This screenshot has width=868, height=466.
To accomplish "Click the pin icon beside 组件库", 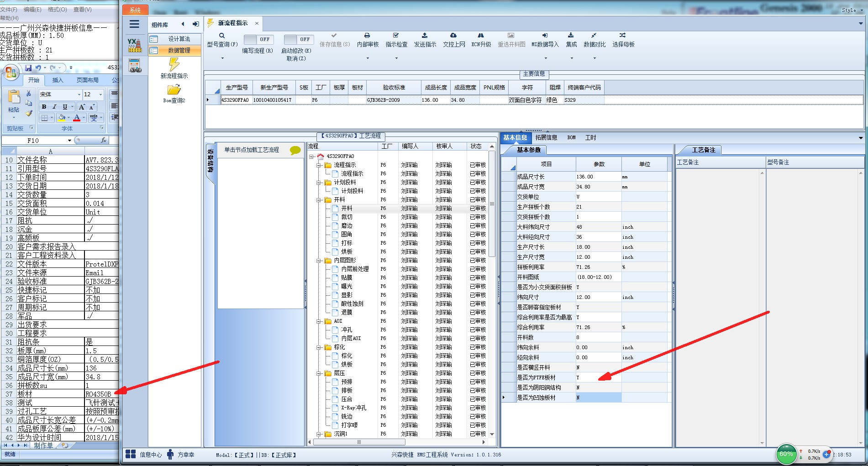I will click(195, 24).
